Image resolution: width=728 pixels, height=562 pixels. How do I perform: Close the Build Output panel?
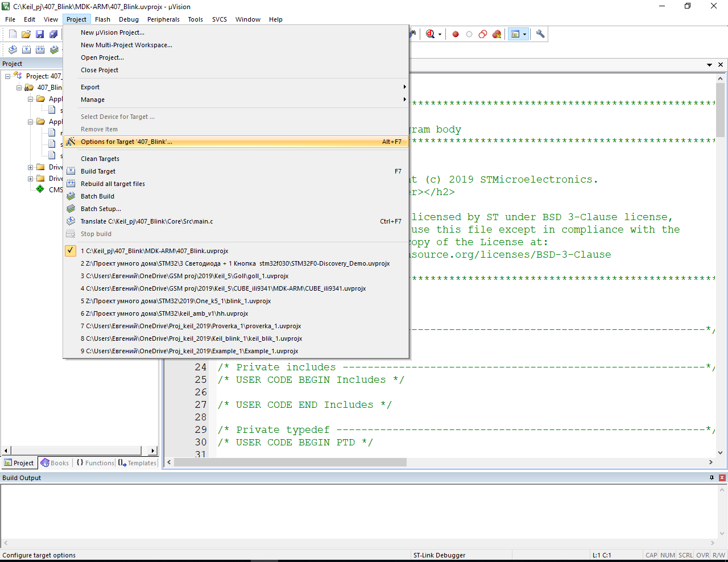pos(722,478)
